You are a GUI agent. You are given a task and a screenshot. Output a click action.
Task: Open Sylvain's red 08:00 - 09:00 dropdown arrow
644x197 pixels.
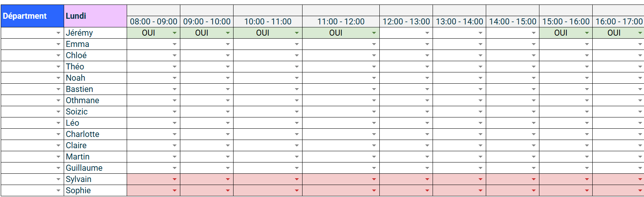(174, 179)
